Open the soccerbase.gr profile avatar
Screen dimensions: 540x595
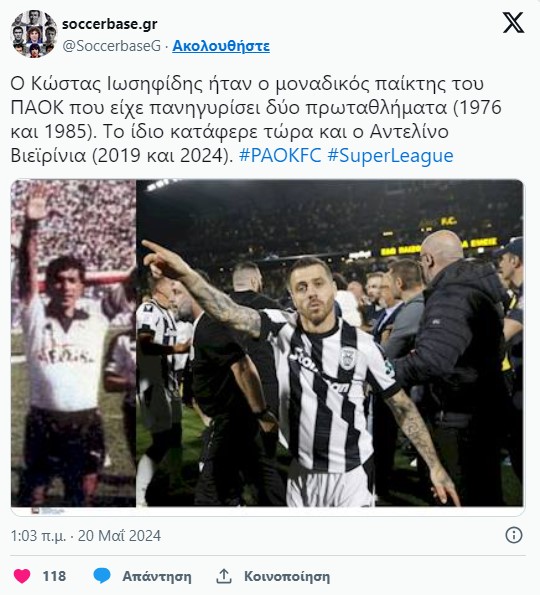[x=34, y=34]
